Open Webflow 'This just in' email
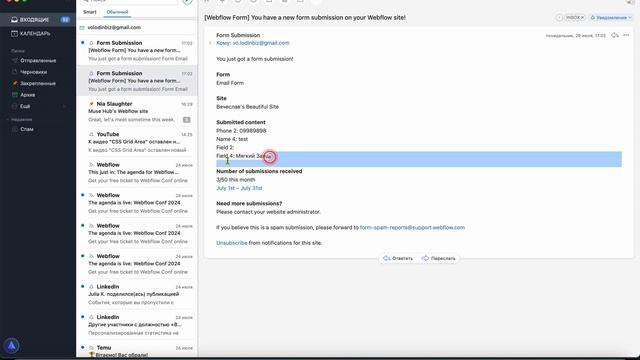640x360 pixels. click(137, 172)
